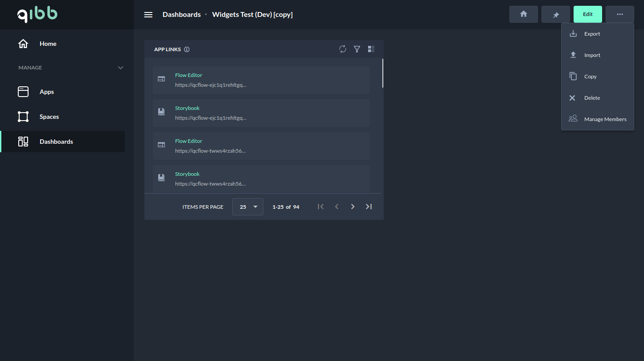
Task: Pin this dashboard using the pin icon
Action: coord(556,14)
